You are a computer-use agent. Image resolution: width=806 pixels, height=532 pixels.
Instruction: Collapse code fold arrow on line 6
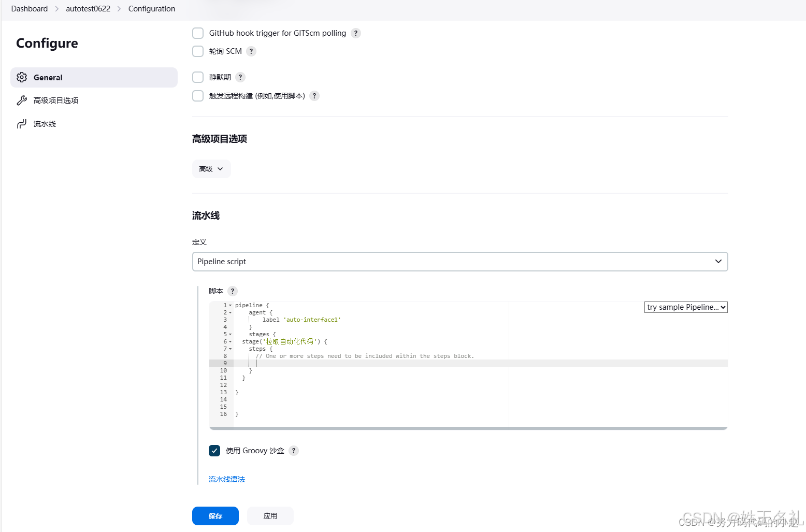(x=231, y=342)
